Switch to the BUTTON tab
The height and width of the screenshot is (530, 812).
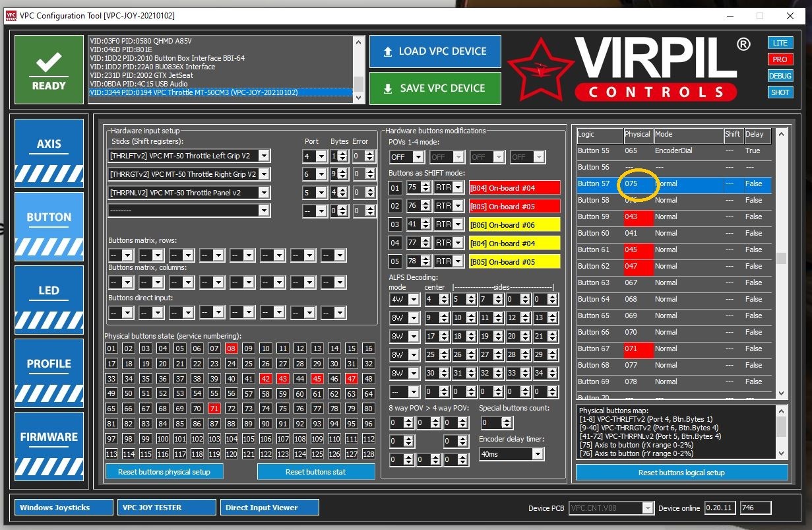49,226
